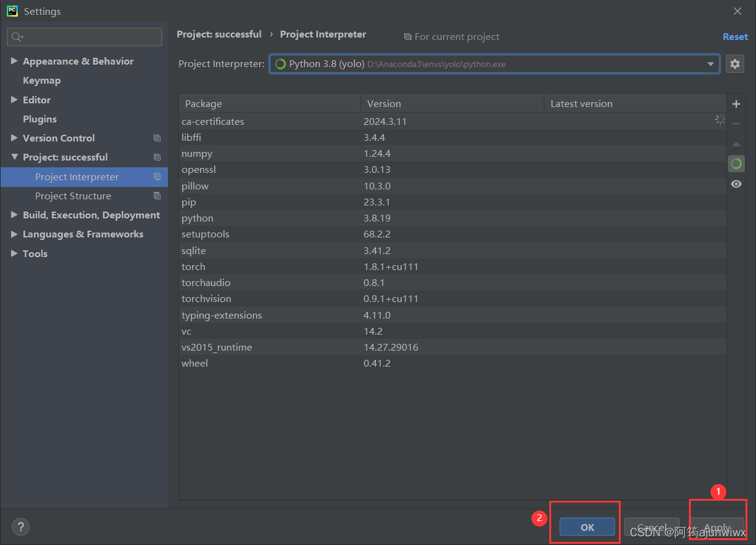Select the vs2015_runtime package row
The width and height of the screenshot is (756, 545).
[x=453, y=347]
